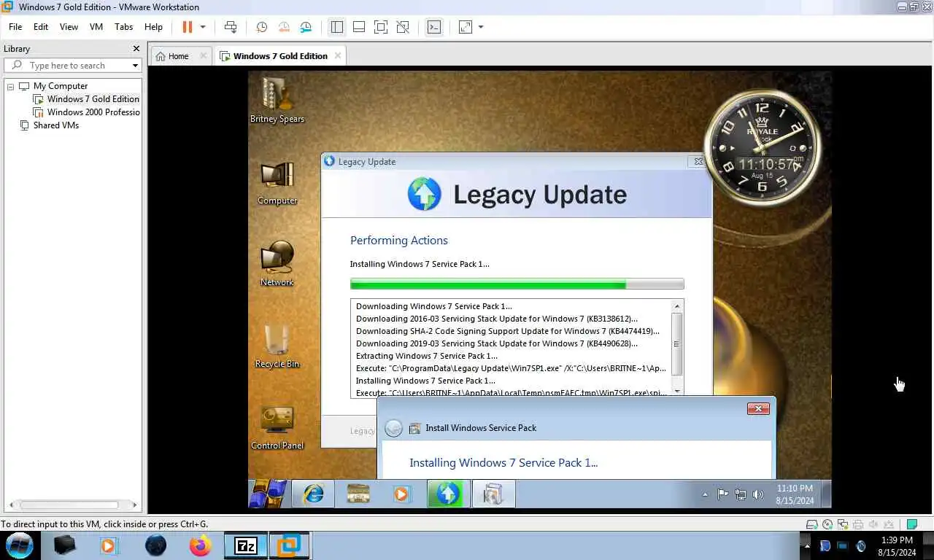Click the stretch guest display icon

click(466, 27)
